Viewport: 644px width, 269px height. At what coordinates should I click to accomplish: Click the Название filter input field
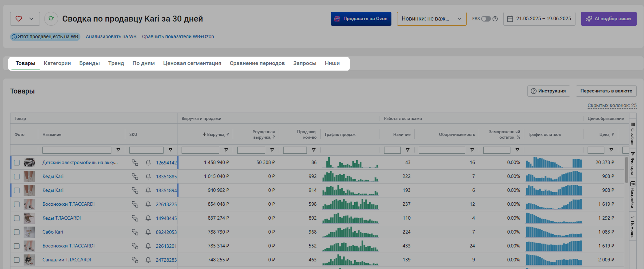(x=77, y=150)
